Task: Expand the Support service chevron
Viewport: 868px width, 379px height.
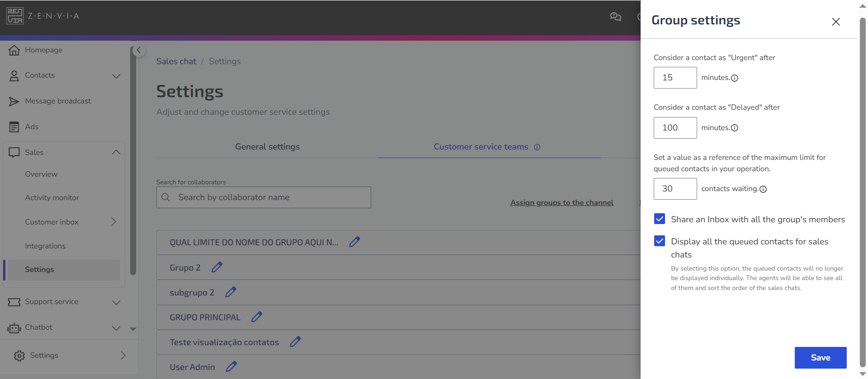Action: (116, 302)
